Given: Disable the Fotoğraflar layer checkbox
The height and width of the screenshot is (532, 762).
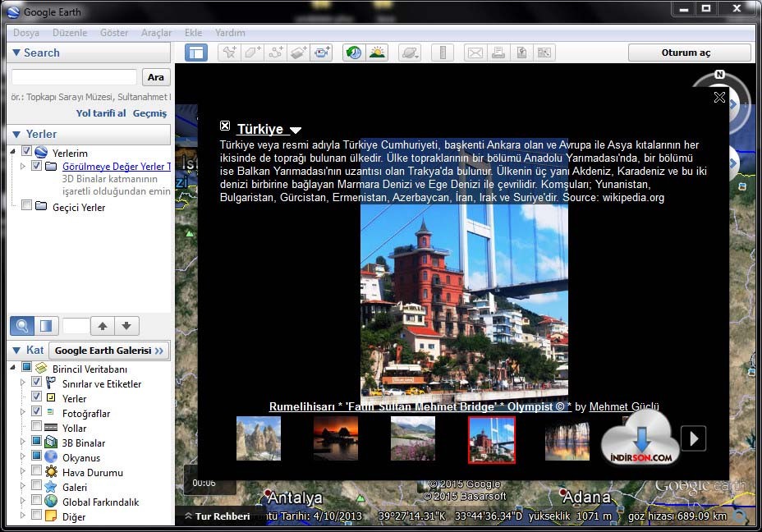Looking at the screenshot, I should [36, 411].
